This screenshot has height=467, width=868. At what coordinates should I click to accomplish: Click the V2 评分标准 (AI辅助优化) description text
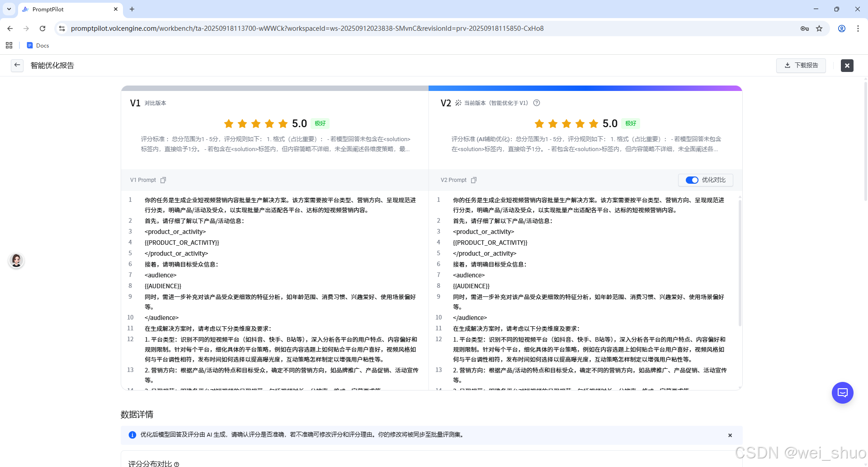586,144
